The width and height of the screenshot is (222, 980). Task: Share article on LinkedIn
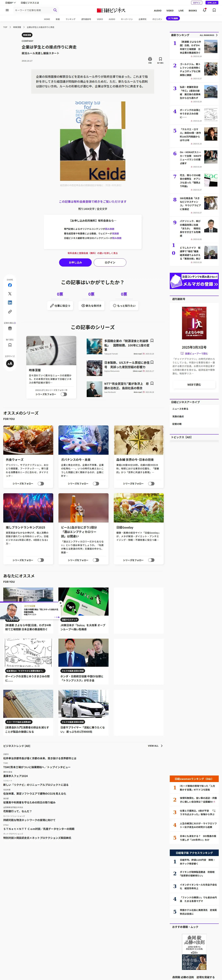[10, 302]
